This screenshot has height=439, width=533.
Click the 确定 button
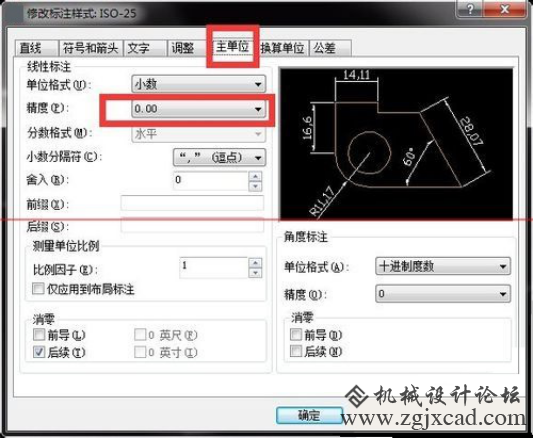point(309,415)
